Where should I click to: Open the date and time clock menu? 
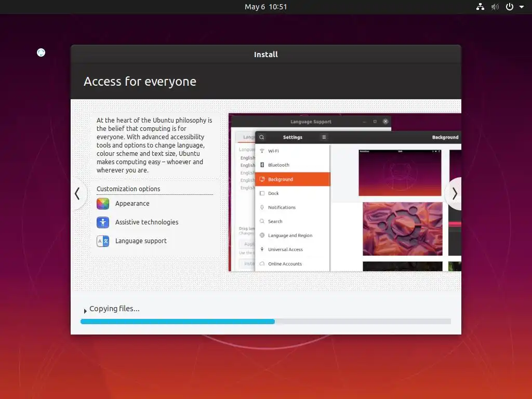pos(265,7)
